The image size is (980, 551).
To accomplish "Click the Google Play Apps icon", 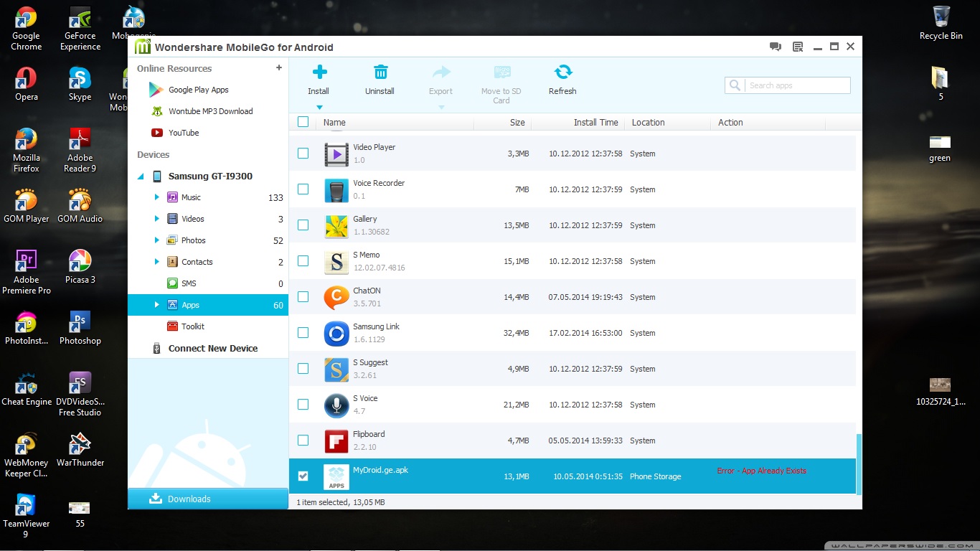I will click(156, 90).
